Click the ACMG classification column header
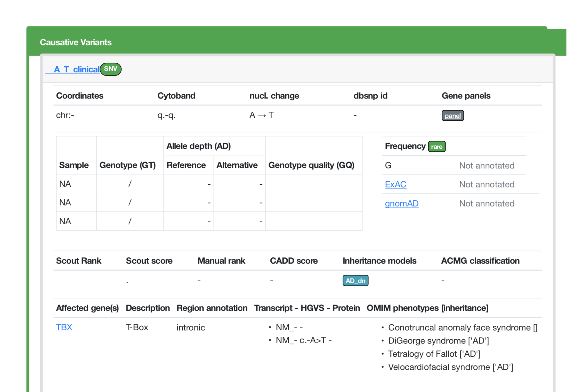Viewport: 583px width, 392px height. click(480, 261)
